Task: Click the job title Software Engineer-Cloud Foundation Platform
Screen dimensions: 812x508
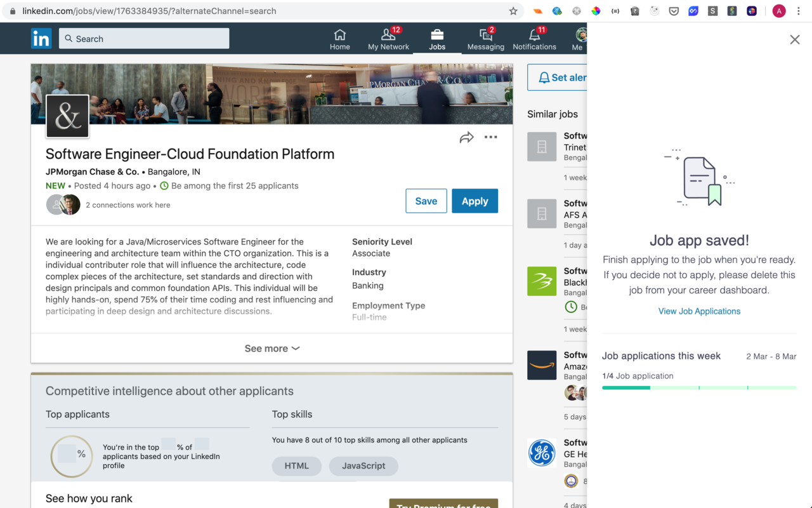Action: click(190, 154)
